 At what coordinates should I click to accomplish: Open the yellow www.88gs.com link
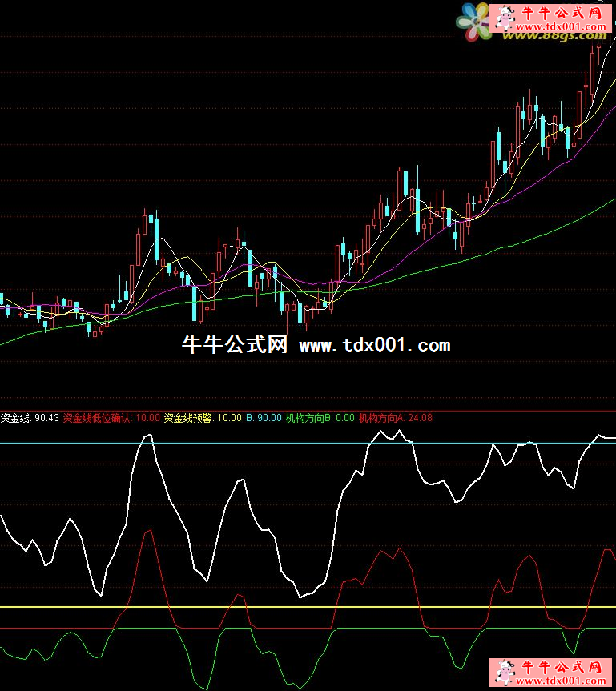click(x=554, y=34)
